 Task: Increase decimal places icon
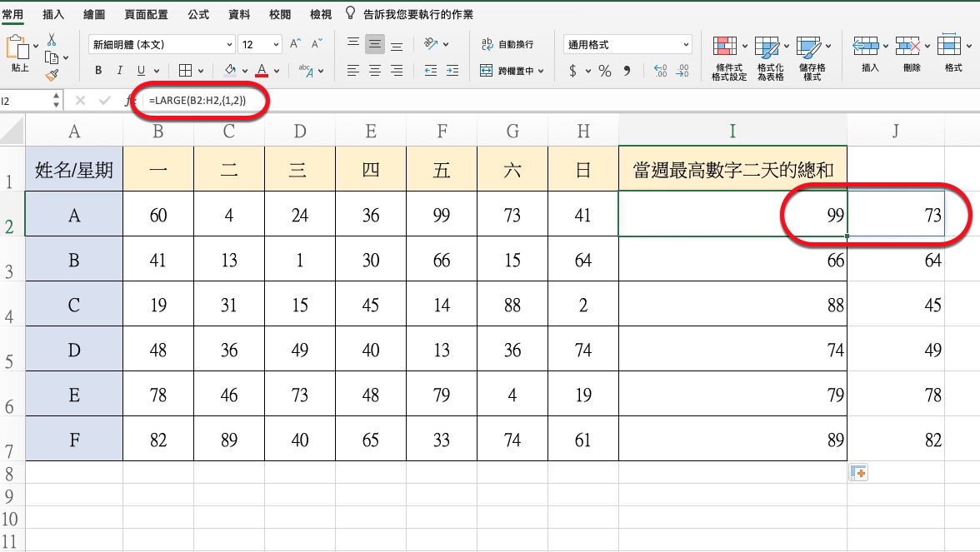click(x=661, y=71)
